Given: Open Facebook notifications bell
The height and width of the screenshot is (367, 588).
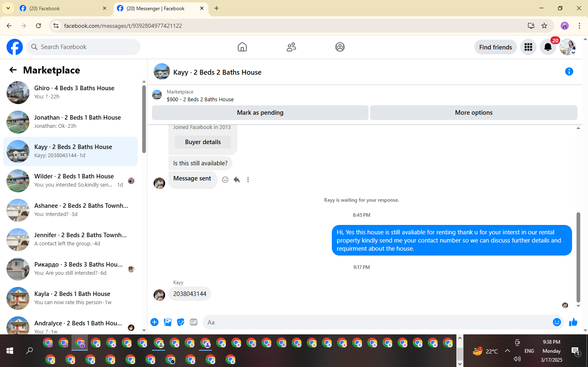Looking at the screenshot, I should click(548, 47).
